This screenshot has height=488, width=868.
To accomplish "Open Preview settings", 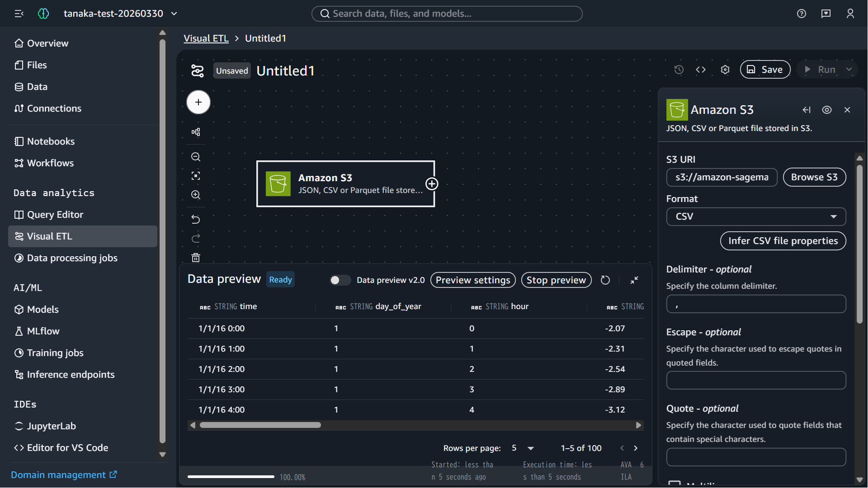I will 473,280.
